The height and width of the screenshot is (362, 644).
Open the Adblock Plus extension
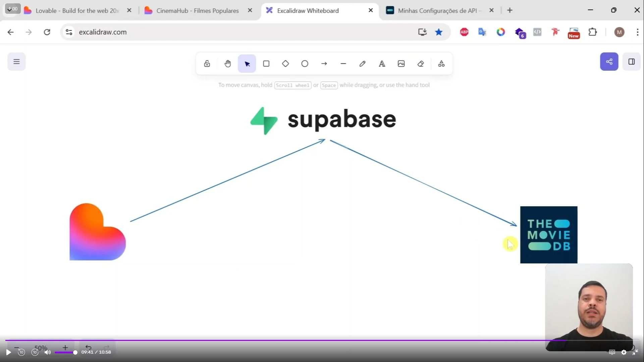pos(464,32)
